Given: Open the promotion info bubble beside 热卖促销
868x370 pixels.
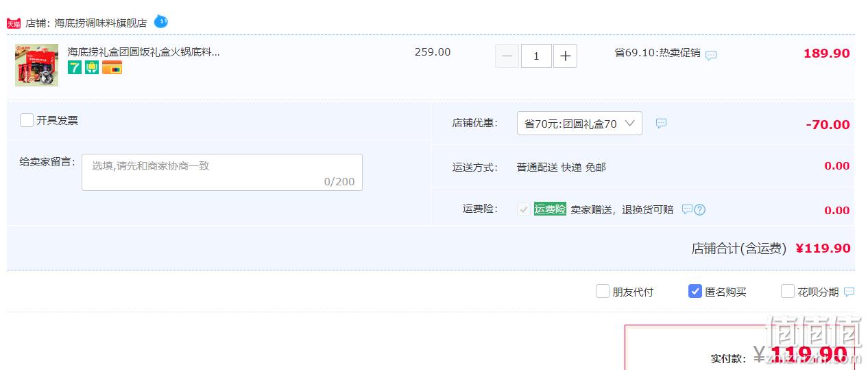Looking at the screenshot, I should click(x=711, y=56).
